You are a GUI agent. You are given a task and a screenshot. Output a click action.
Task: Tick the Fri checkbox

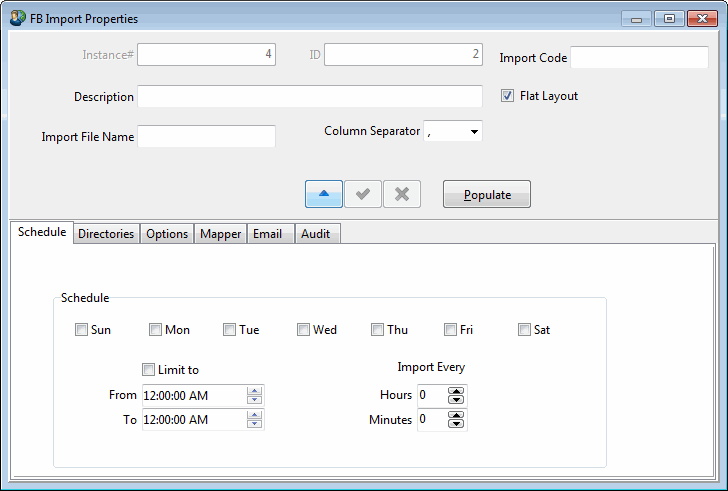coord(450,330)
